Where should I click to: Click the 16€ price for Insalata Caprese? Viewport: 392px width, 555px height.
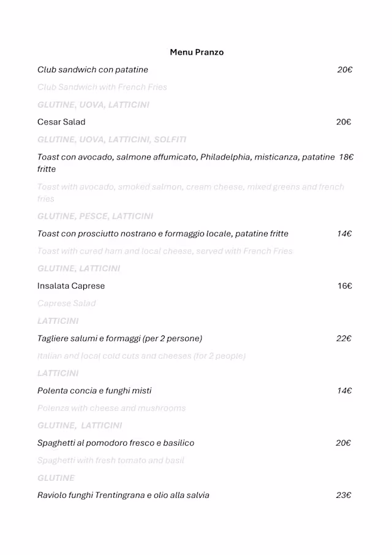click(x=344, y=286)
